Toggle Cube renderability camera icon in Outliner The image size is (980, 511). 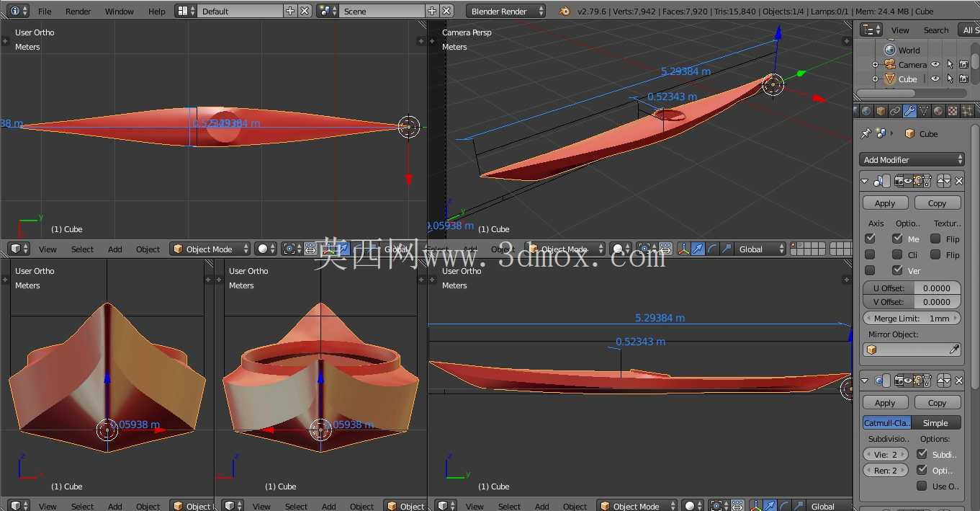tap(964, 79)
